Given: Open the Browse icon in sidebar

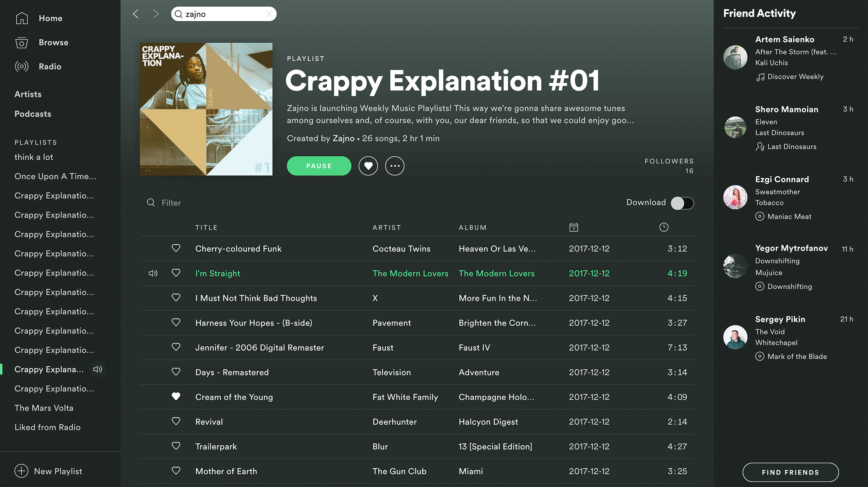Looking at the screenshot, I should [22, 43].
